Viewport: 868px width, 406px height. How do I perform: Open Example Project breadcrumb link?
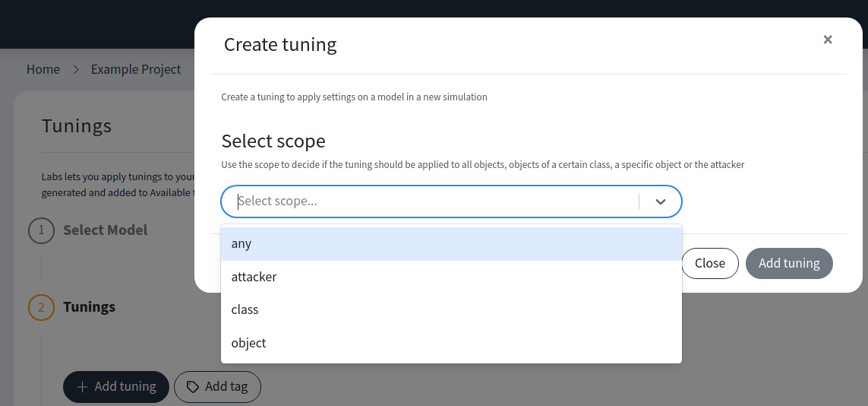pyautogui.click(x=136, y=69)
